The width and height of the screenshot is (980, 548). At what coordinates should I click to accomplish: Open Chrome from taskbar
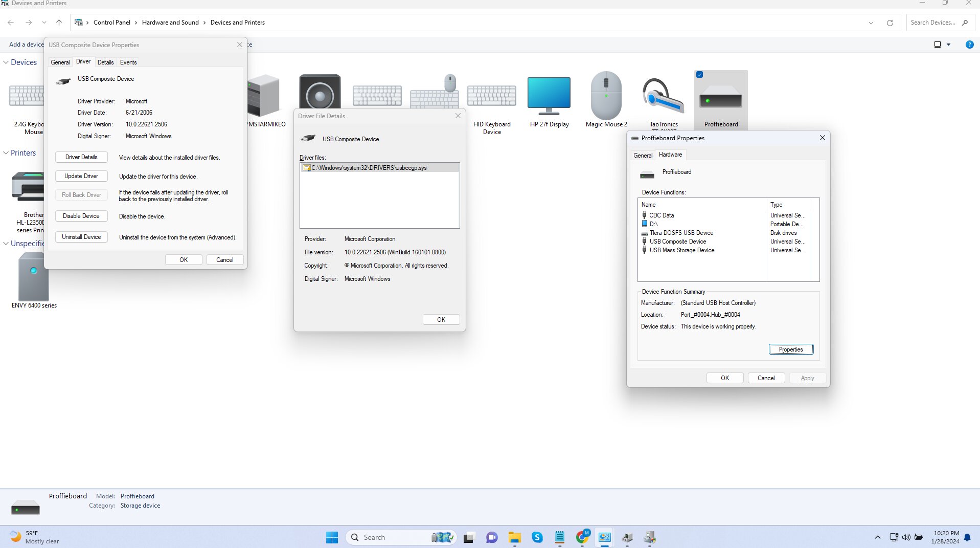click(x=582, y=537)
